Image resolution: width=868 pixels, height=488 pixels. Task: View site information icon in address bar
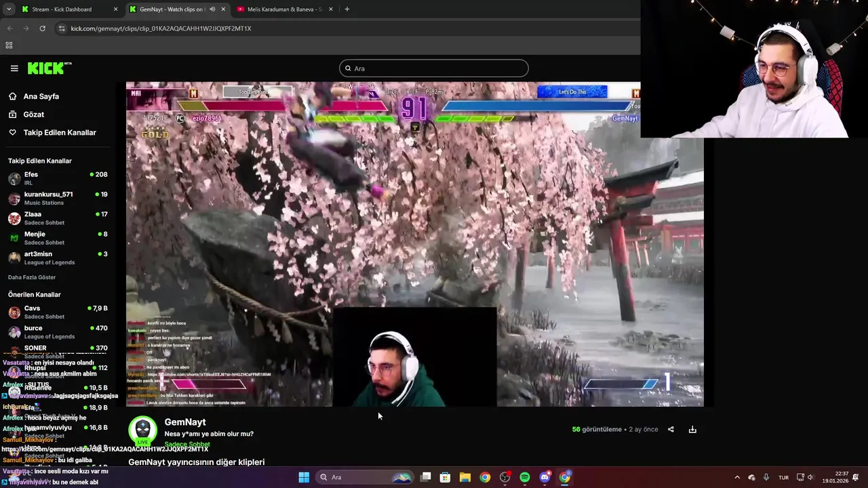62,28
